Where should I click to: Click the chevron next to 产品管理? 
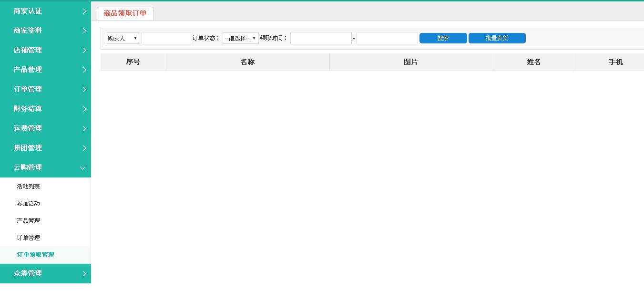84,70
